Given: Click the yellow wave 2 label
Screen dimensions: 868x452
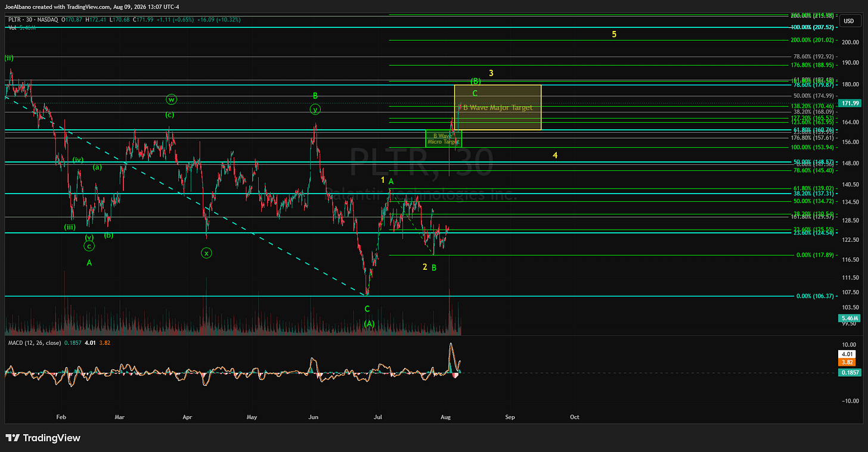Looking at the screenshot, I should tap(425, 267).
